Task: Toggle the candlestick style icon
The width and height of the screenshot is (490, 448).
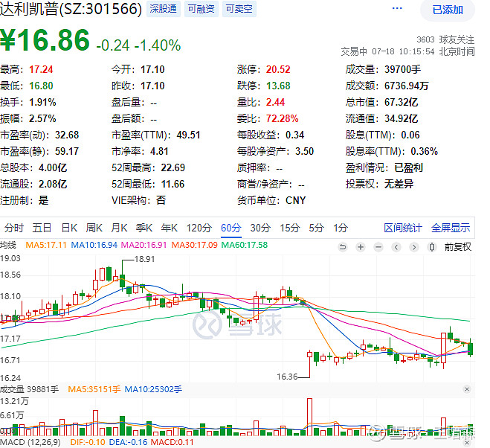Action: 432,248
